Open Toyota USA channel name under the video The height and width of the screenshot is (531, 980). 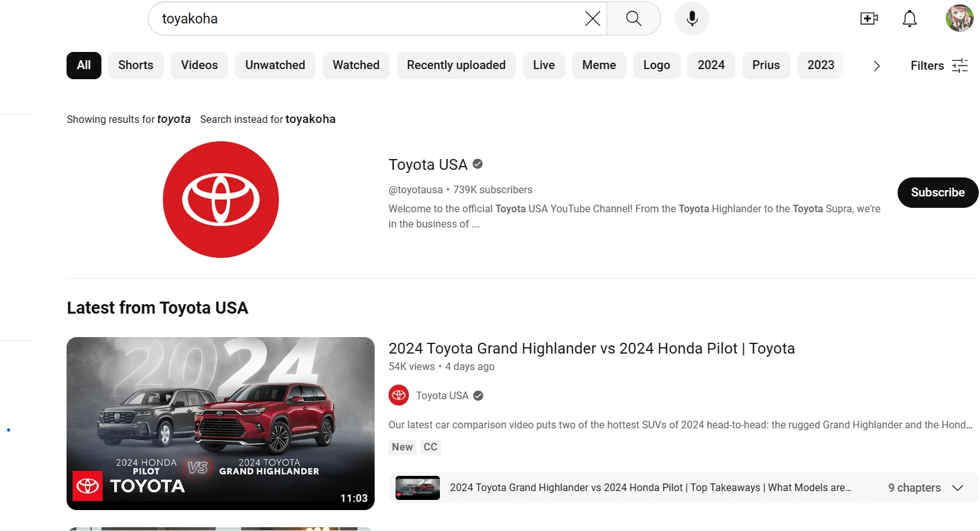tap(442, 395)
